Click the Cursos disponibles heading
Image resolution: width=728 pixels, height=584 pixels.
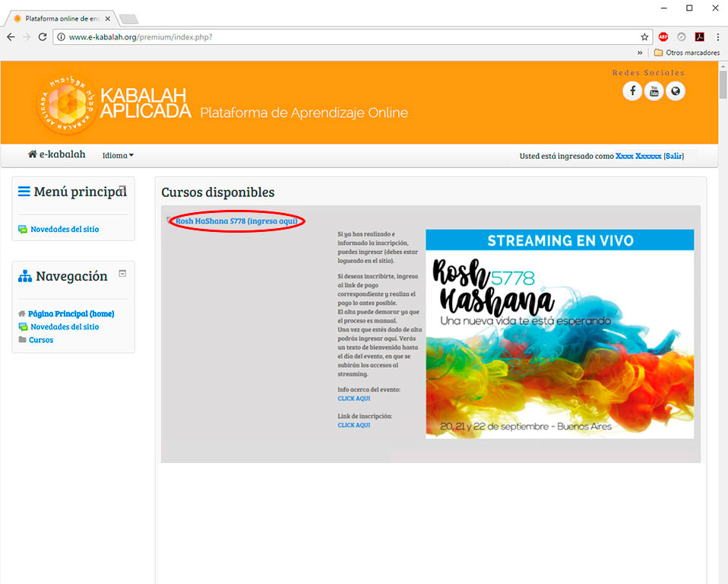(218, 192)
